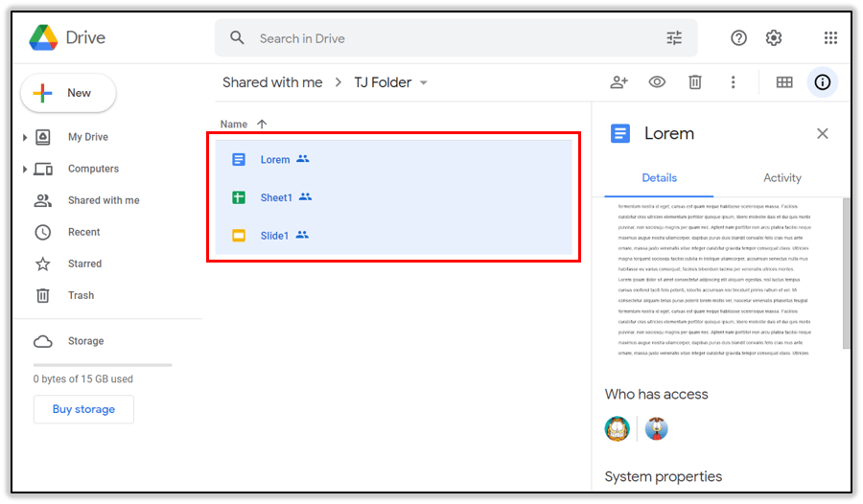Switch to the Activity tab
This screenshot has width=863, height=504.
(781, 178)
